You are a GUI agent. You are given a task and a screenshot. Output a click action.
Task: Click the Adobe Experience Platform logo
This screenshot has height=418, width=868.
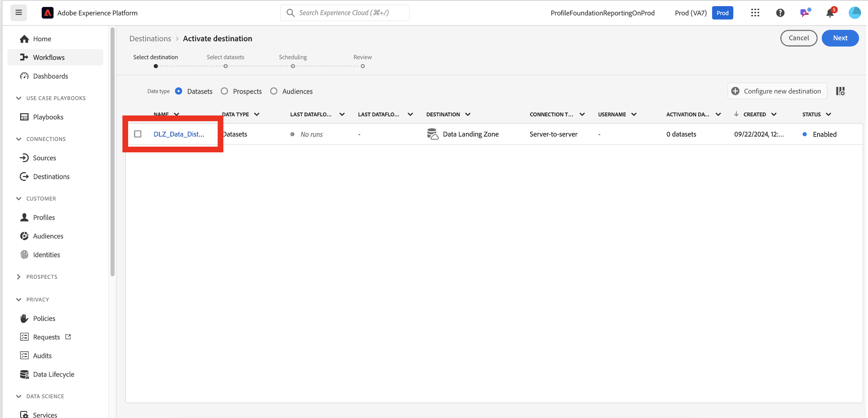coord(47,13)
